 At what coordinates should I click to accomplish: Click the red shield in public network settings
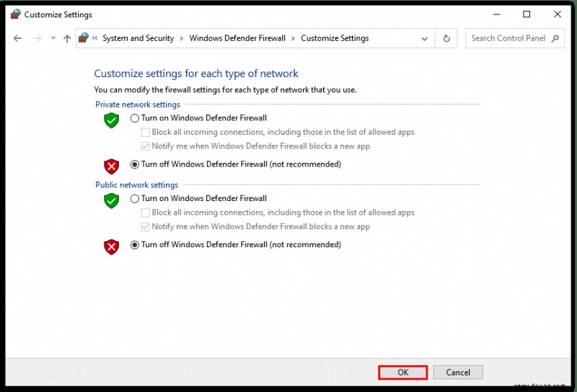(111, 246)
